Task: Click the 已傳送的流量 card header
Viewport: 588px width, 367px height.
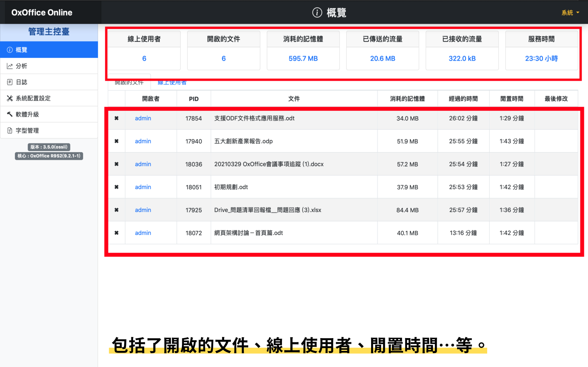Action: (x=383, y=39)
